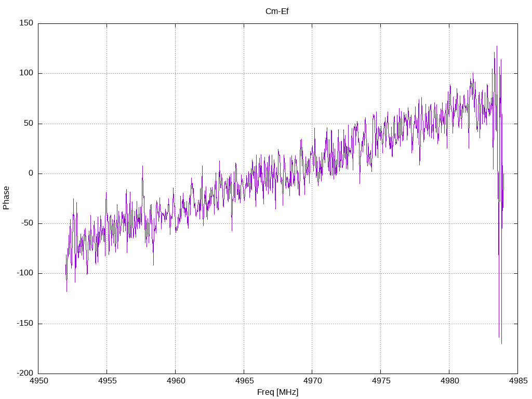Viewport: 532px width, 399px height.
Task: Click the -150 y-axis tick label
Action: [x=25, y=323]
